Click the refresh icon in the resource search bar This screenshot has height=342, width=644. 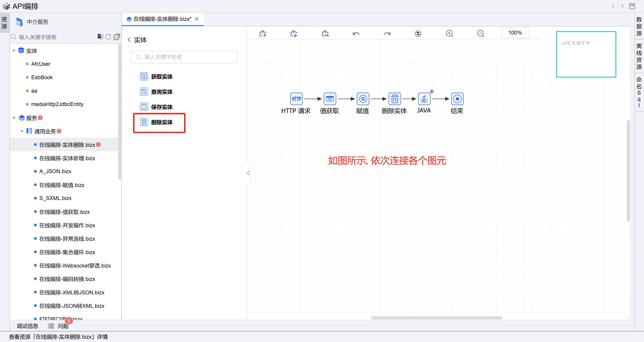108,37
